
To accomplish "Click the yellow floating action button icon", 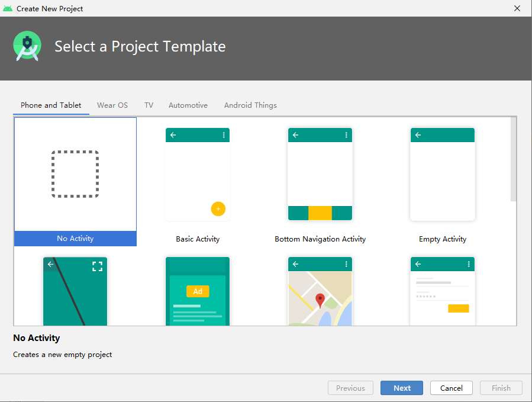I will [218, 209].
